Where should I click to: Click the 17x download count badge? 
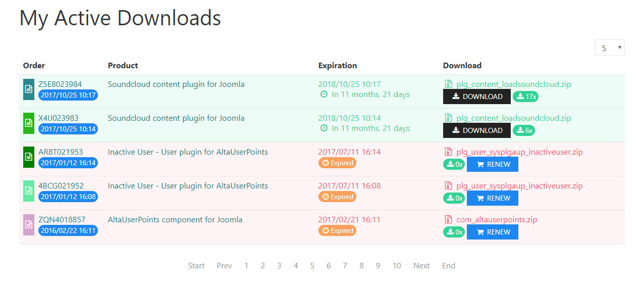coord(526,97)
